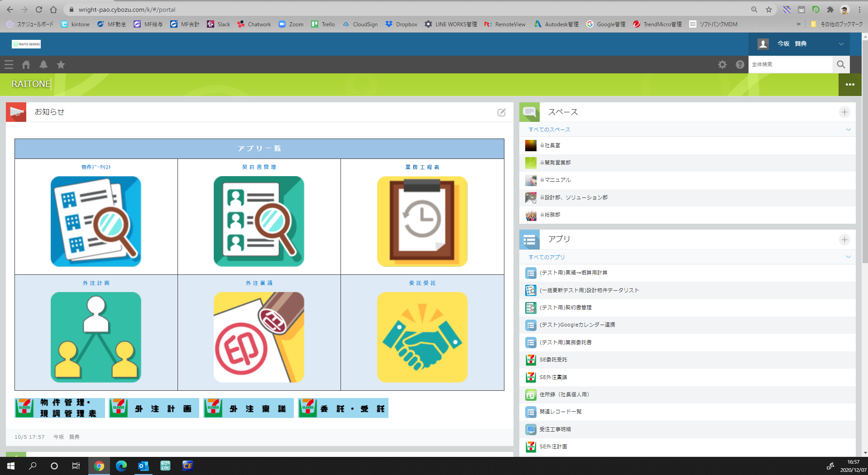Image resolution: width=868 pixels, height=475 pixels.
Task: Open the 委託受託 handshake icon
Action: 422,337
